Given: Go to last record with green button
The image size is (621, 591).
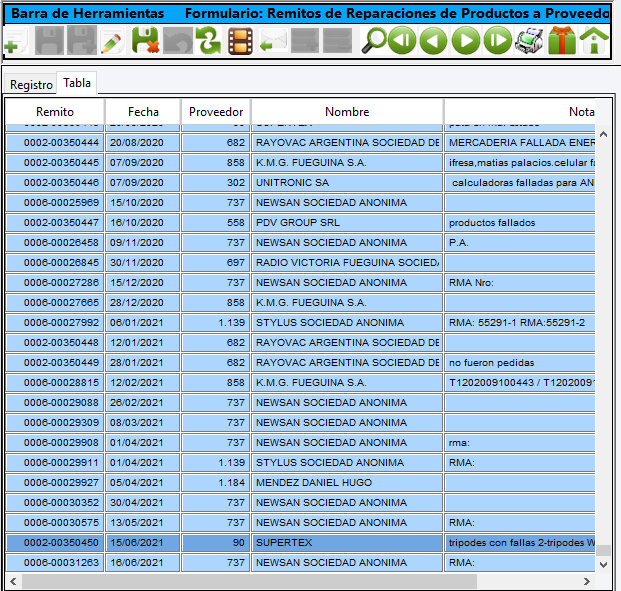Looking at the screenshot, I should tap(498, 40).
